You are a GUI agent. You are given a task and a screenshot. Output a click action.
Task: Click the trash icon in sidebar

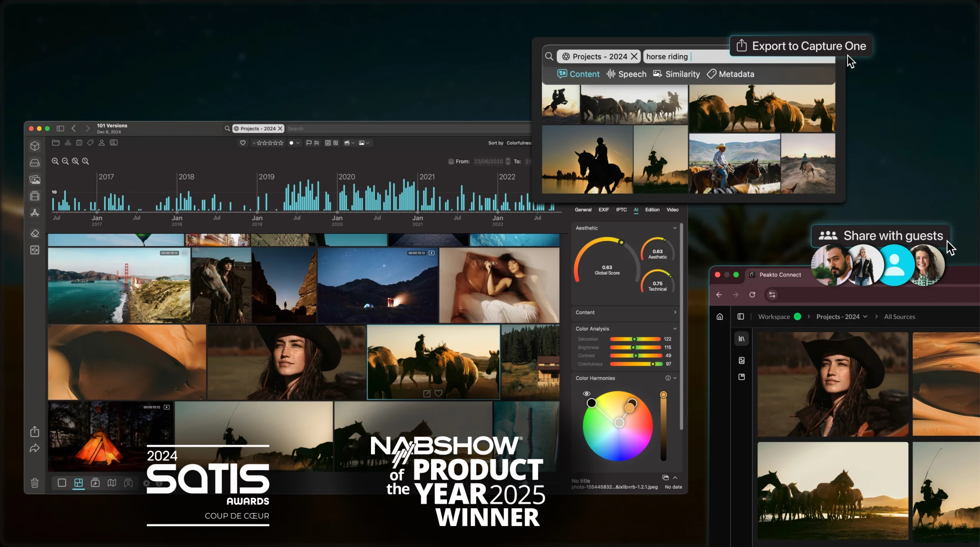[x=35, y=483]
